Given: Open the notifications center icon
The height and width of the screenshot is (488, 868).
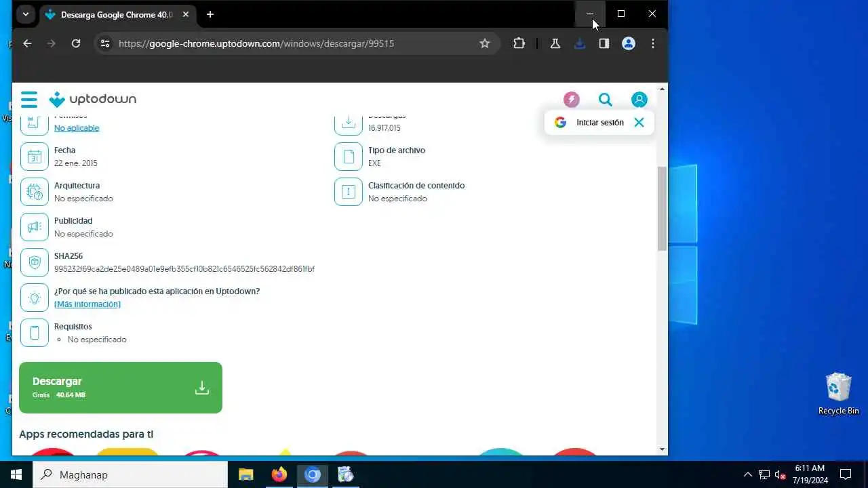Looking at the screenshot, I should [846, 474].
